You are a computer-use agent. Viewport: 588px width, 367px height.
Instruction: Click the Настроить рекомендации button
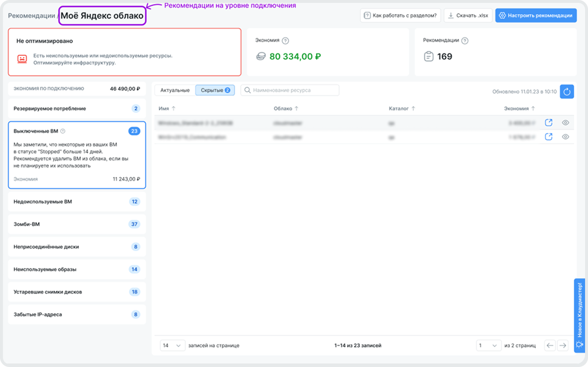coord(536,15)
